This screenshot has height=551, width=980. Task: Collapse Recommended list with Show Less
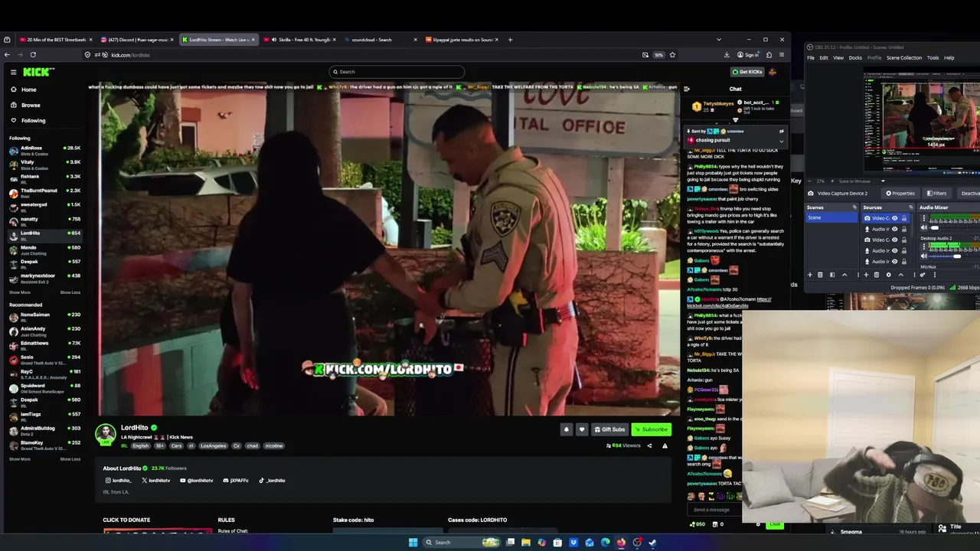(x=70, y=459)
